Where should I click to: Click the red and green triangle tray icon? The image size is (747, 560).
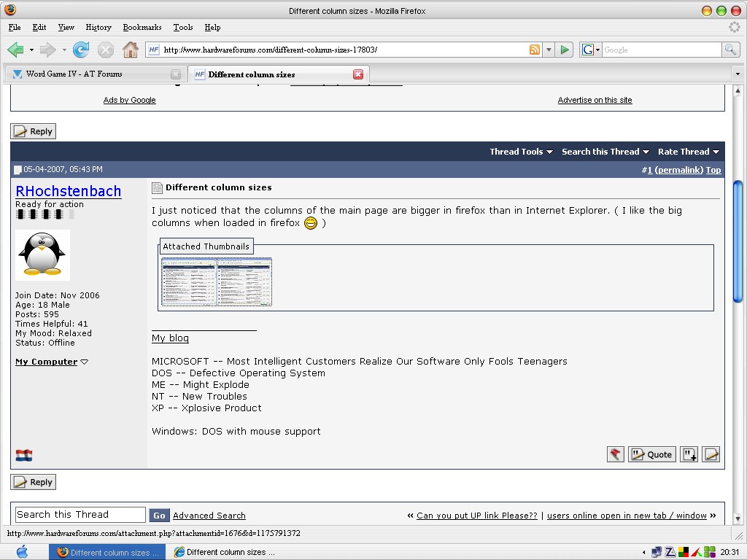pyautogui.click(x=696, y=552)
